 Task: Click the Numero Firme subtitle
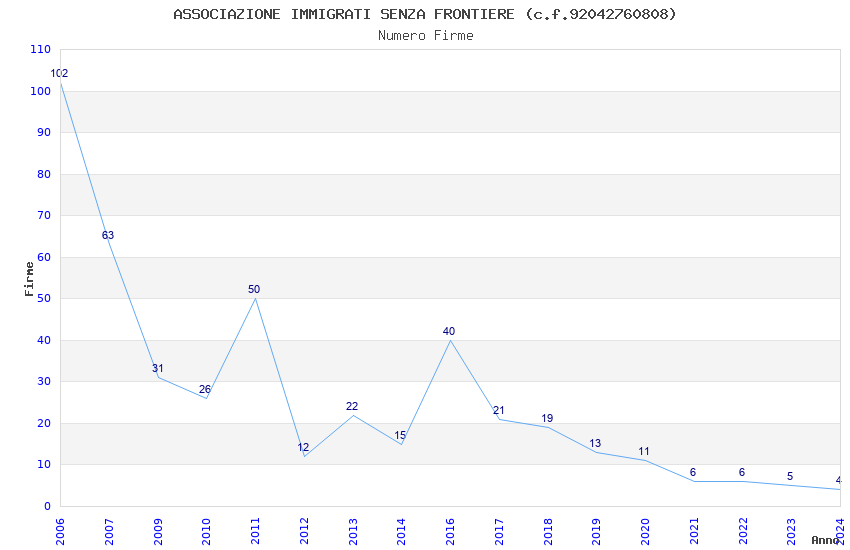point(426,36)
